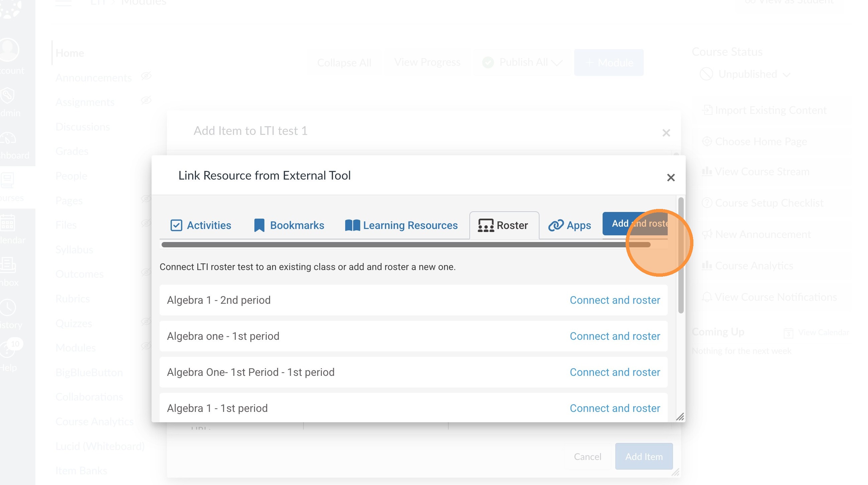This screenshot has width=868, height=485.
Task: Toggle Announcements visibility eye icon
Action: (146, 76)
